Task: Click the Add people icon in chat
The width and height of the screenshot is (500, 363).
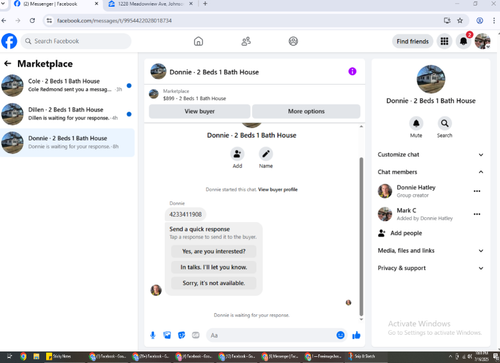Action: pyautogui.click(x=237, y=154)
